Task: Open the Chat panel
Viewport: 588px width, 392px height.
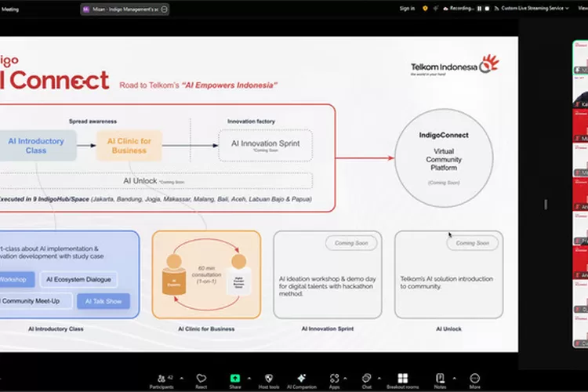Action: click(366, 379)
